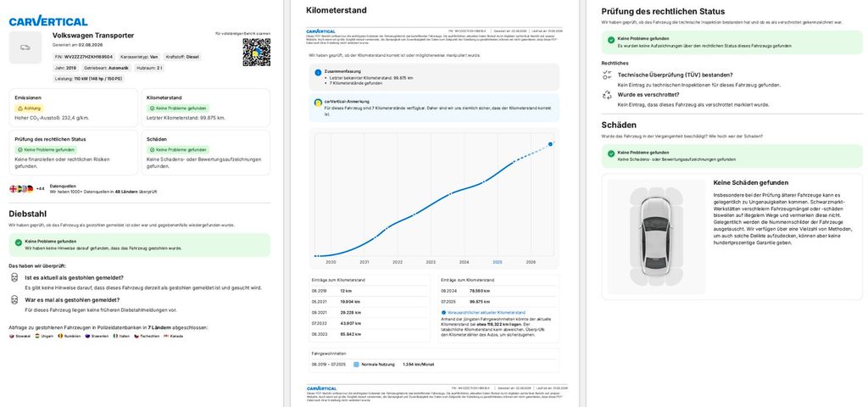Click the blue info icon beside Zusammenfassung
The image size is (868, 407).
pyautogui.click(x=318, y=73)
